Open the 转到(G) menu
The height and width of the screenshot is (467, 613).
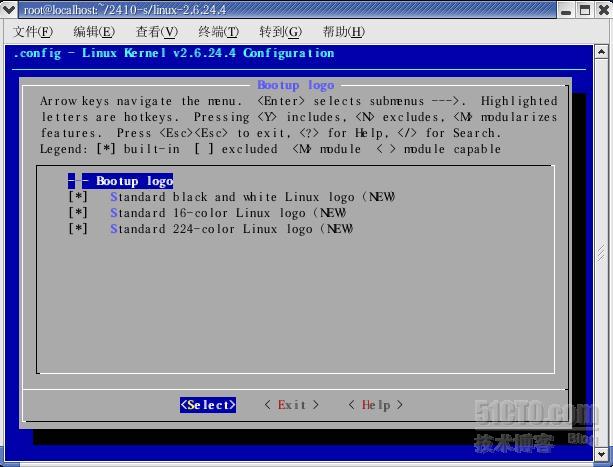point(280,32)
